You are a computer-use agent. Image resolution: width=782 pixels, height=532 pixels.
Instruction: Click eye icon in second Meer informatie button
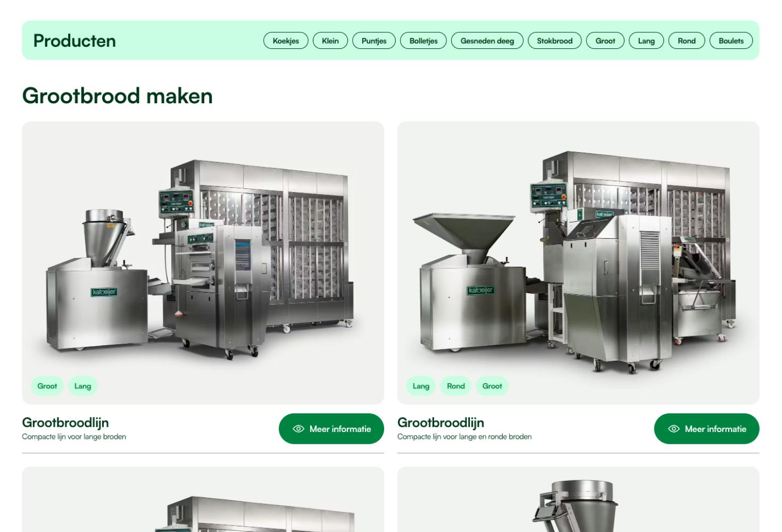click(x=673, y=429)
